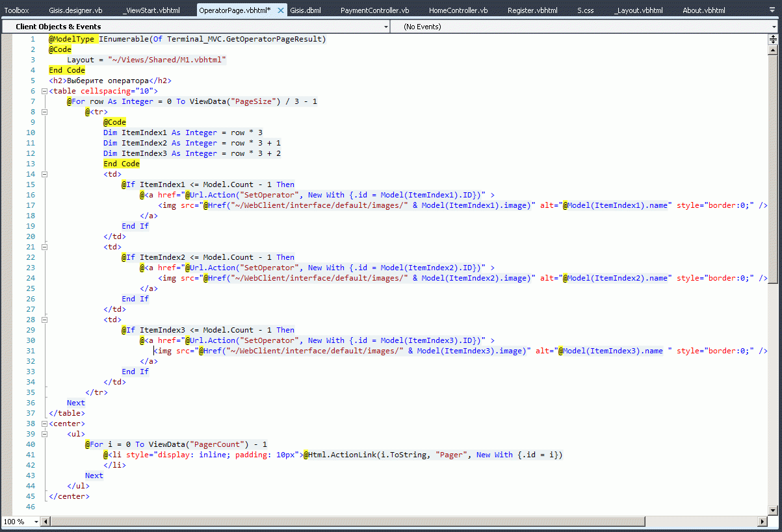Click ItemIndex3 declaration on line 12
This screenshot has width=782, height=532.
(x=144, y=153)
